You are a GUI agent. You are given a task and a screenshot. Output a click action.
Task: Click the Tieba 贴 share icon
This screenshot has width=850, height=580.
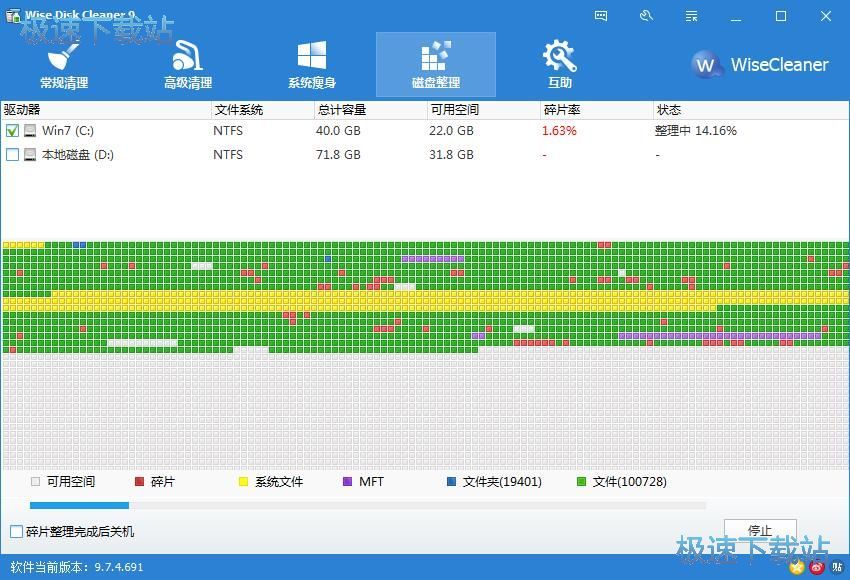837,568
